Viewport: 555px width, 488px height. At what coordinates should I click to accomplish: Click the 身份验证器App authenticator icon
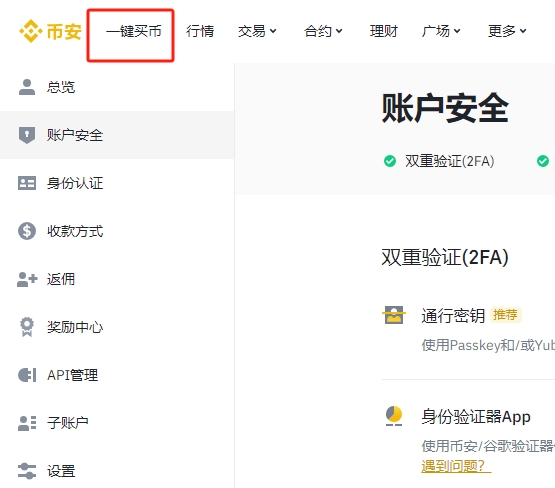tap(394, 416)
